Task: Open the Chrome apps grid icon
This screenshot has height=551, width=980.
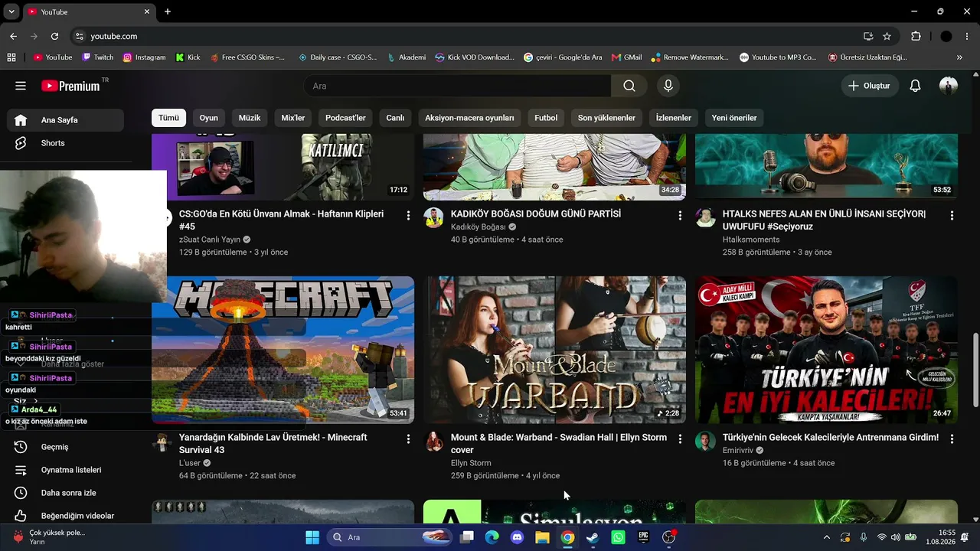Action: click(11, 57)
